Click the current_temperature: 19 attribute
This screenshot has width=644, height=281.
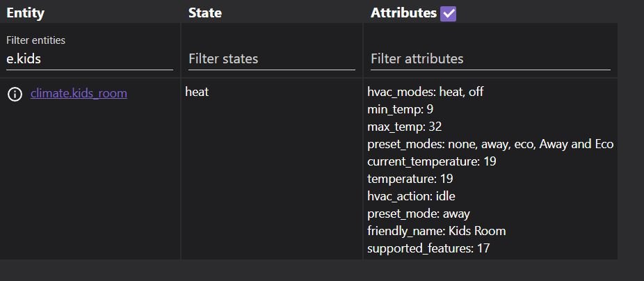(432, 161)
